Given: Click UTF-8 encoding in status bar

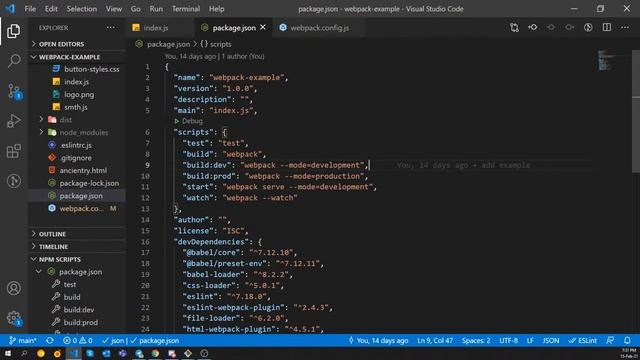Looking at the screenshot, I should pyautogui.click(x=509, y=340).
